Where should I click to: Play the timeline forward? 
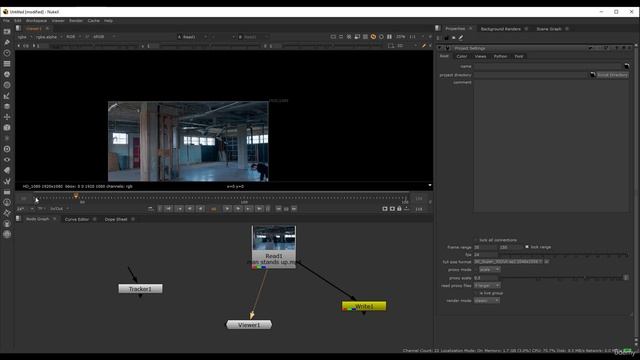click(227, 209)
